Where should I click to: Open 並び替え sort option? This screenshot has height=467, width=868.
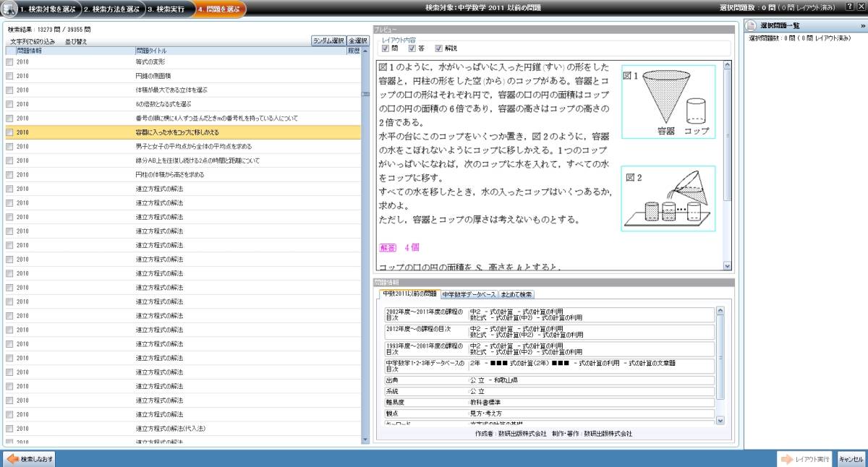click(x=77, y=42)
